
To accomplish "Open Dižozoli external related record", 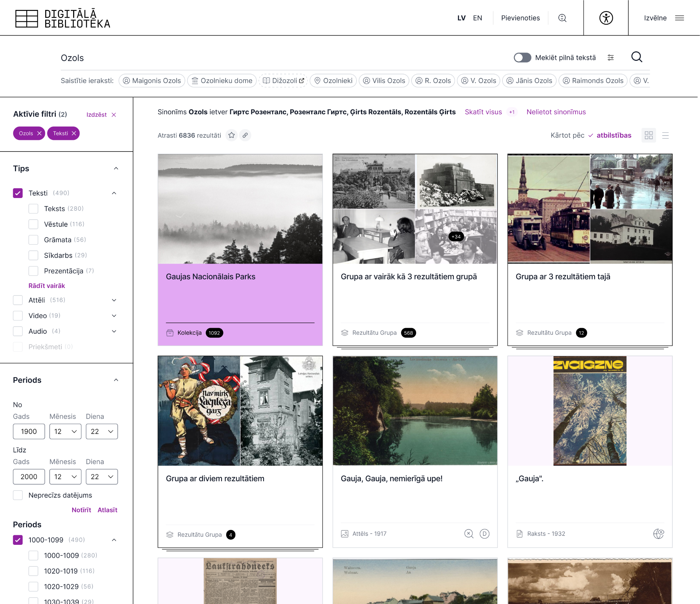I will point(283,81).
